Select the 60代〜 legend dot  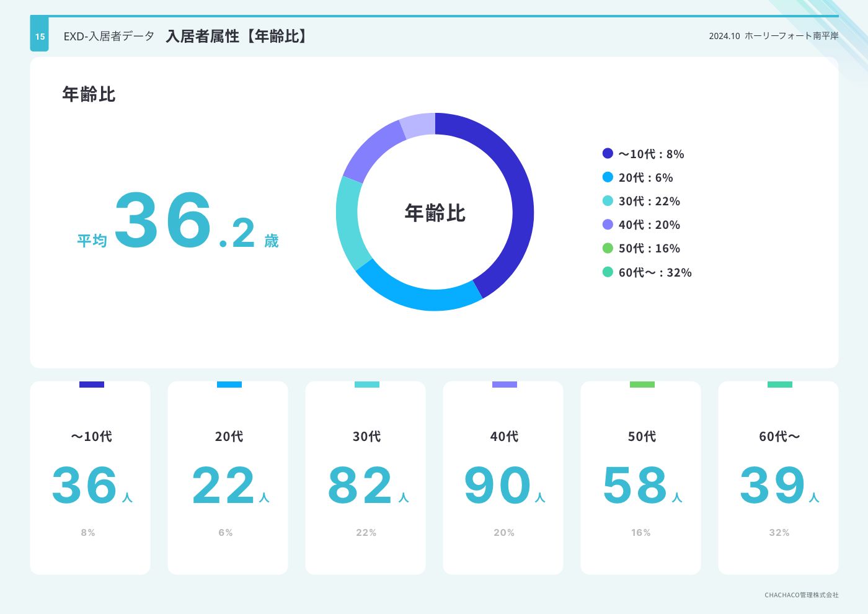tap(608, 272)
